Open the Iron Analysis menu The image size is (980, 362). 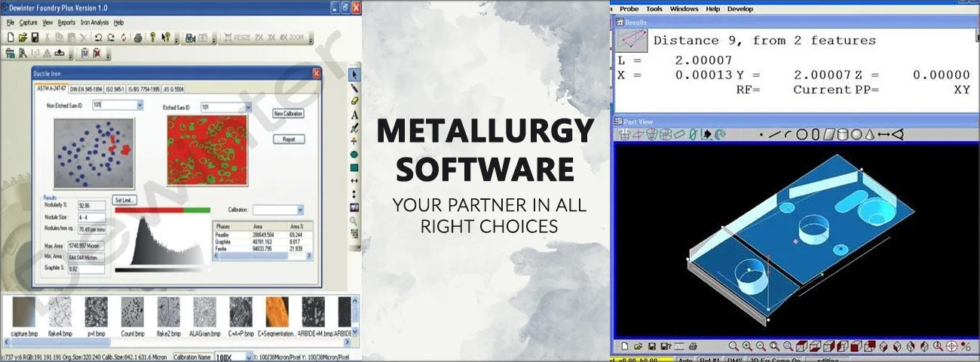pyautogui.click(x=94, y=23)
